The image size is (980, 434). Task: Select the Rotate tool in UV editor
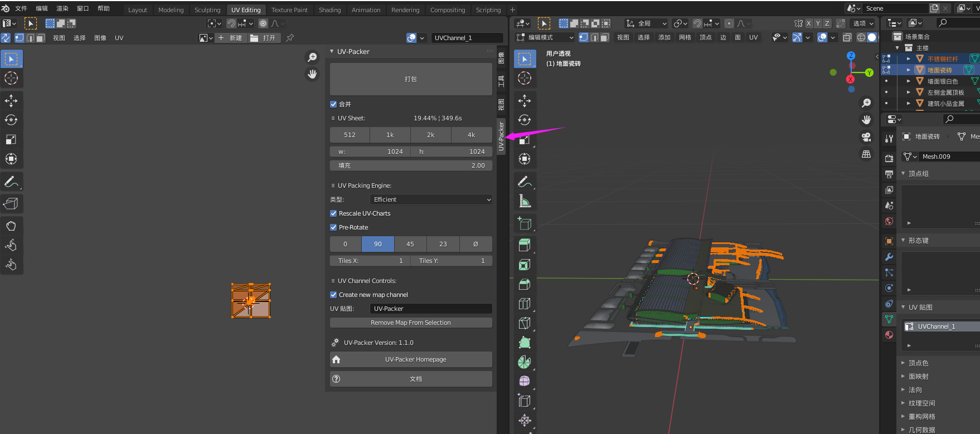11,120
